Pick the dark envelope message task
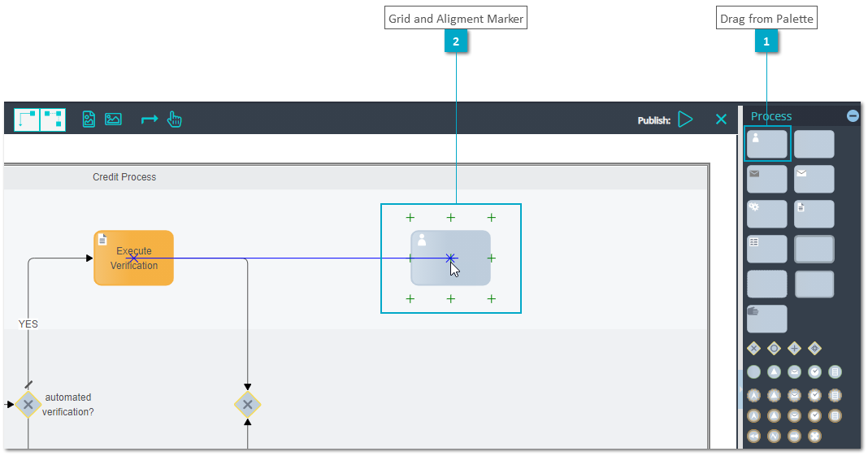The height and width of the screenshot is (456, 868). pyautogui.click(x=766, y=179)
